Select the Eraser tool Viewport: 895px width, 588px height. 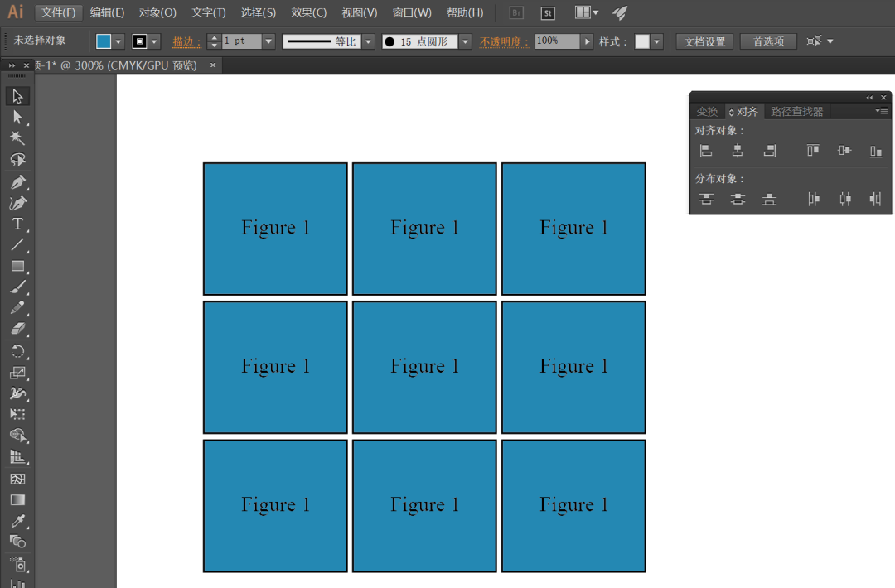click(17, 329)
